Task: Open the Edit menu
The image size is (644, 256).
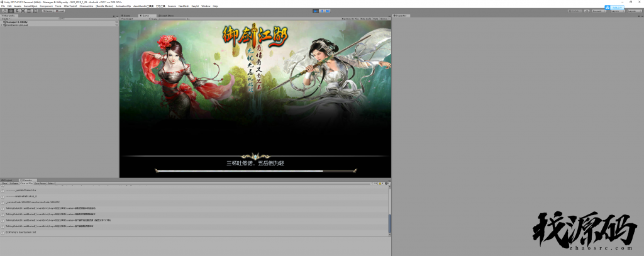Action: [x=9, y=6]
